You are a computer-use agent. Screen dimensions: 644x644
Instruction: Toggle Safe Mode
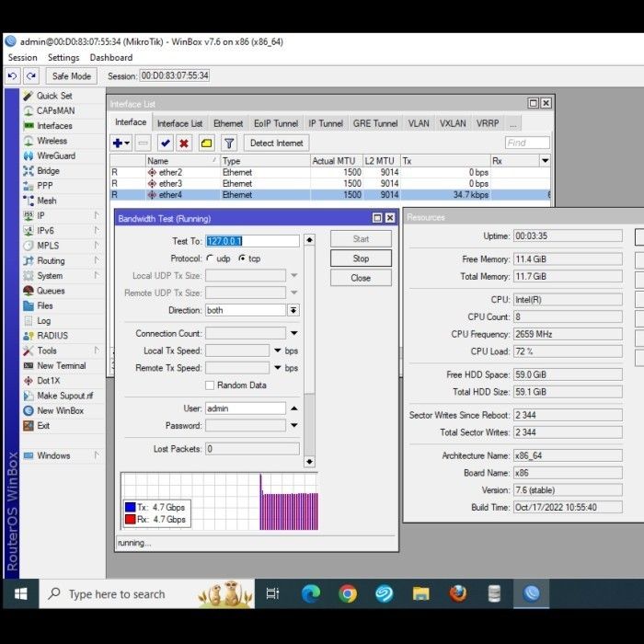[x=72, y=76]
